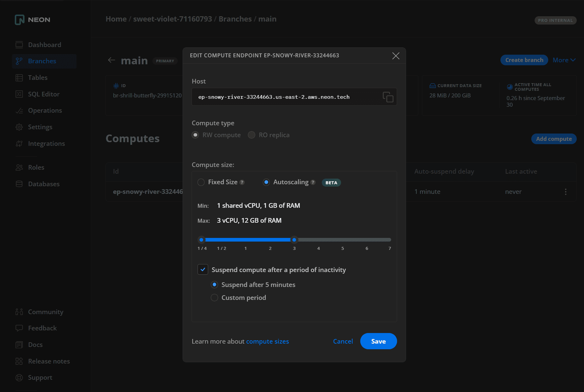Select the Custom period radio button
Viewport: 584px width, 392px height.
pyautogui.click(x=214, y=298)
